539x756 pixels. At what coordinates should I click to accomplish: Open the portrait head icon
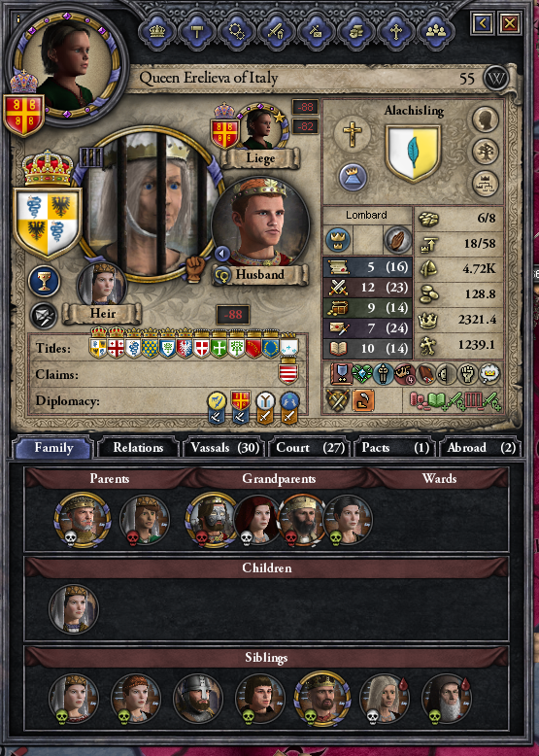(485, 120)
